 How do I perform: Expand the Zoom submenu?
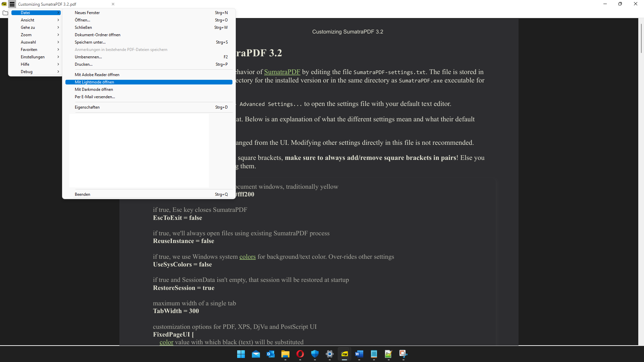pyautogui.click(x=36, y=35)
